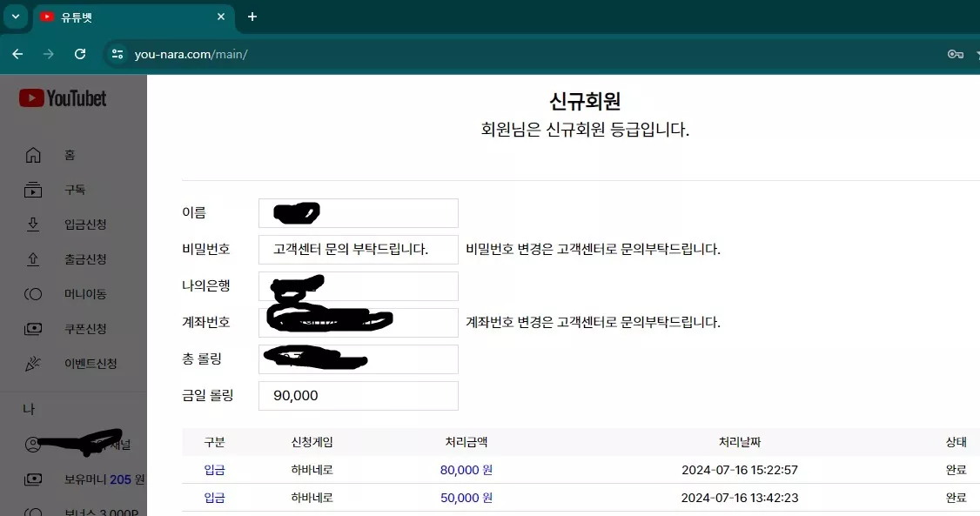Open site information icon in address bar
The image size is (980, 516).
pyautogui.click(x=117, y=54)
